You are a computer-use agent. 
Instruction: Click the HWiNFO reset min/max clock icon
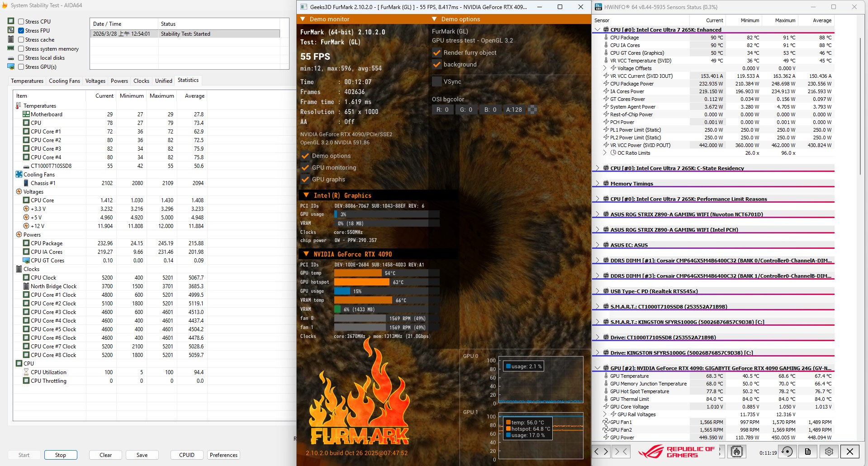point(787,452)
